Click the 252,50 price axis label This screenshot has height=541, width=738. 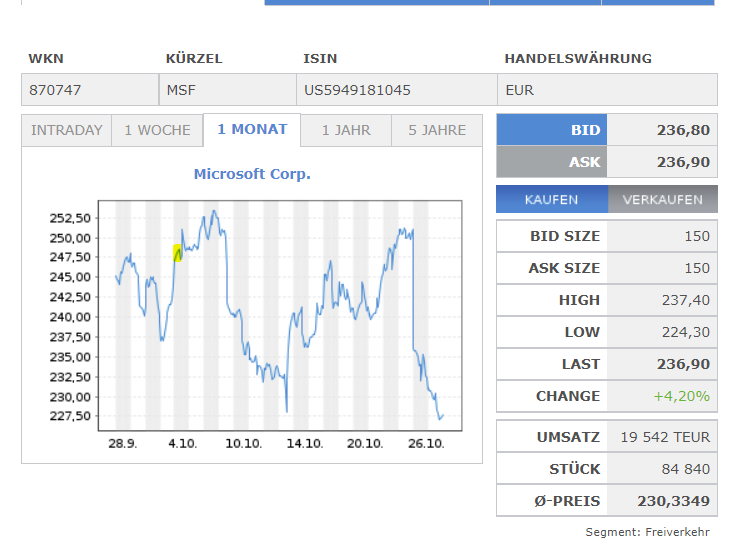coord(70,218)
